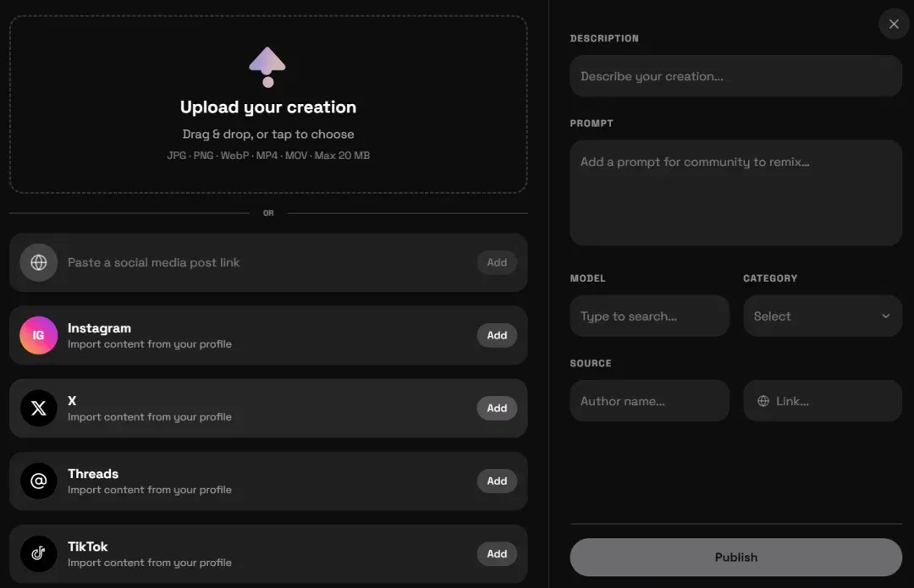The image size is (914, 588).
Task: Click the Describe your creation field
Action: [x=735, y=76]
